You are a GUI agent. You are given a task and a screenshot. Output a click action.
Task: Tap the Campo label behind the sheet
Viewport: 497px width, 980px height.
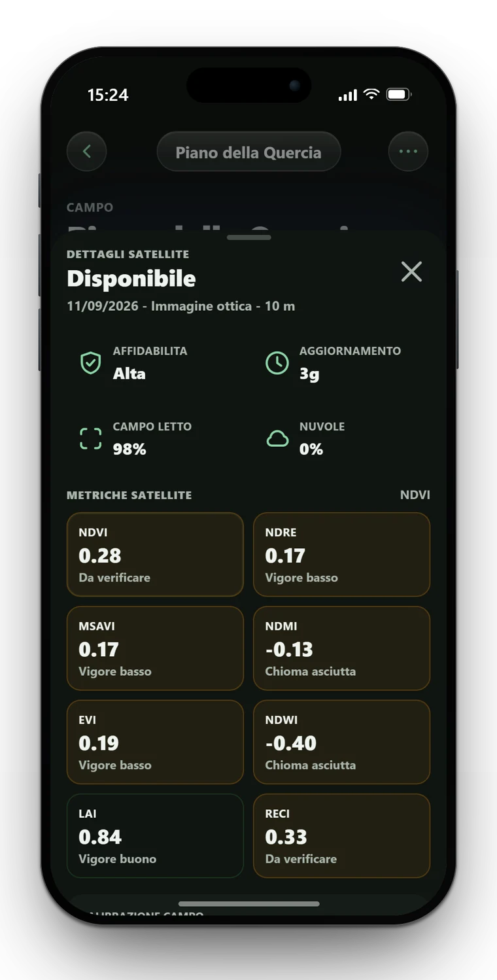90,207
